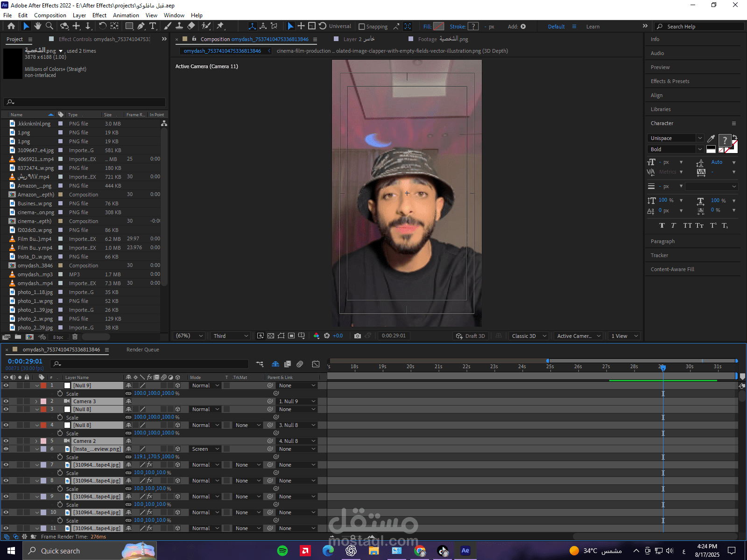
Task: Click the Stroke color swatch in toolbar
Action: [473, 27]
